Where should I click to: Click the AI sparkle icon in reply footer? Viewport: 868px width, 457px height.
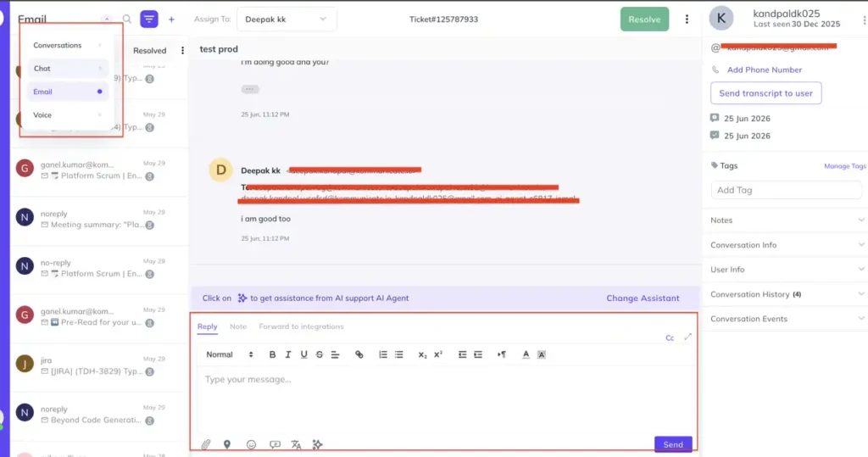pos(317,444)
